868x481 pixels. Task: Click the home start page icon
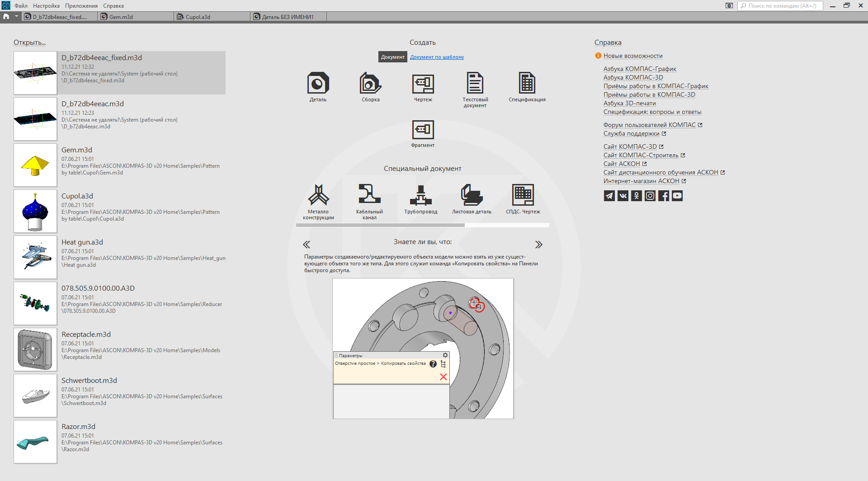[x=6, y=16]
